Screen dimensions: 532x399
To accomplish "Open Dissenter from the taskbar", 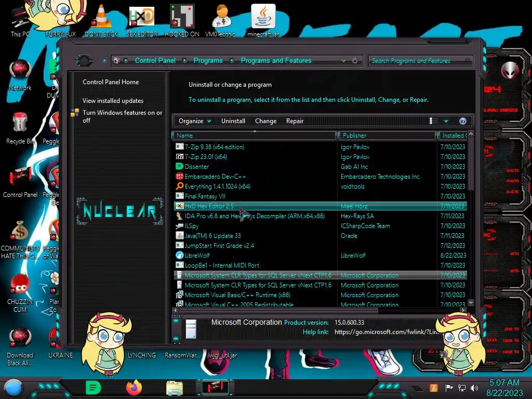I will pos(93,388).
